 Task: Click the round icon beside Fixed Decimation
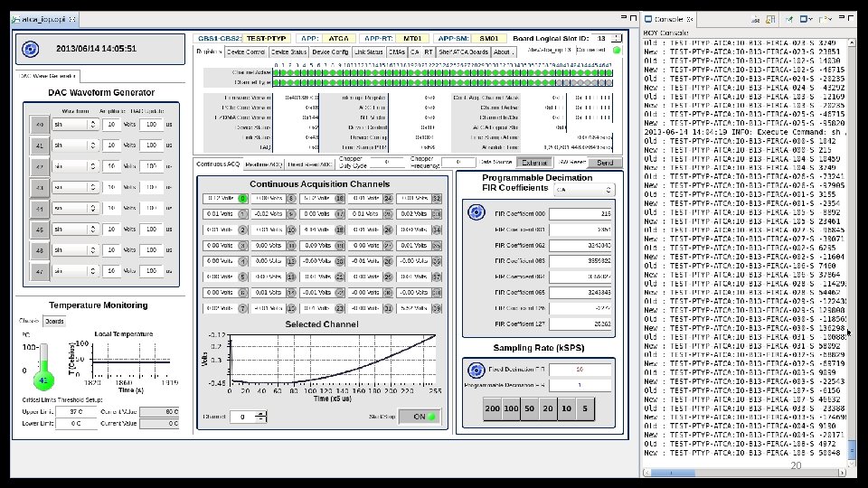point(476,370)
